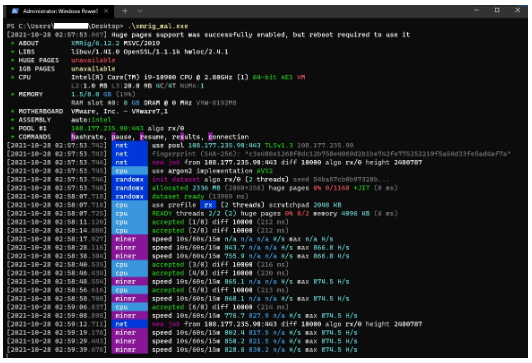Click the 'VMware, Inc.' motherboard value
532x363 pixels.
click(x=119, y=111)
